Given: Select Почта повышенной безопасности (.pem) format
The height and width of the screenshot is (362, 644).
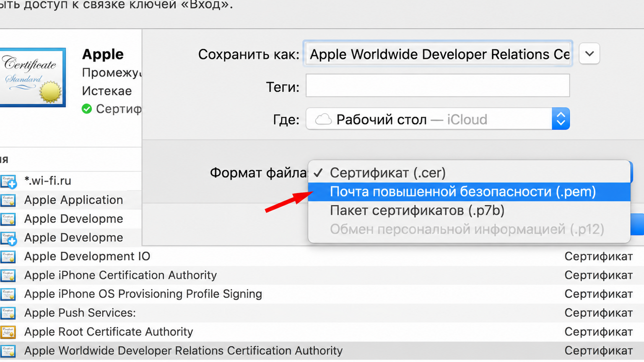Looking at the screenshot, I should [x=469, y=191].
